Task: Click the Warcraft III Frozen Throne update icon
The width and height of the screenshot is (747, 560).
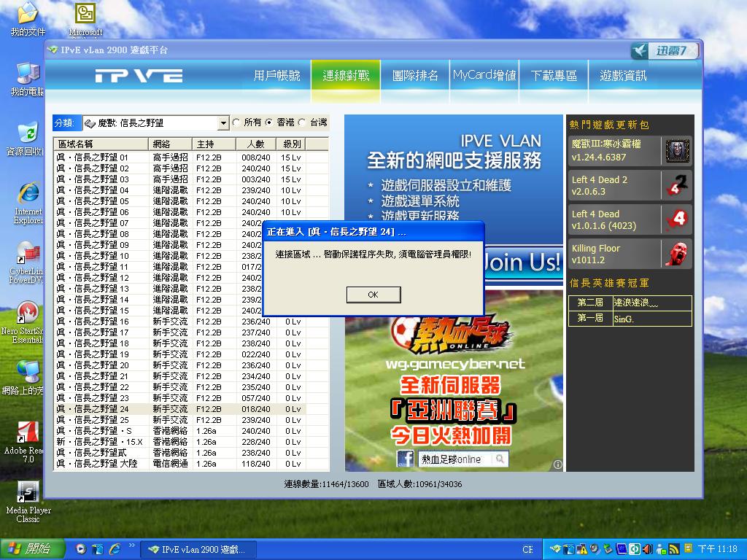Action: tap(677, 152)
